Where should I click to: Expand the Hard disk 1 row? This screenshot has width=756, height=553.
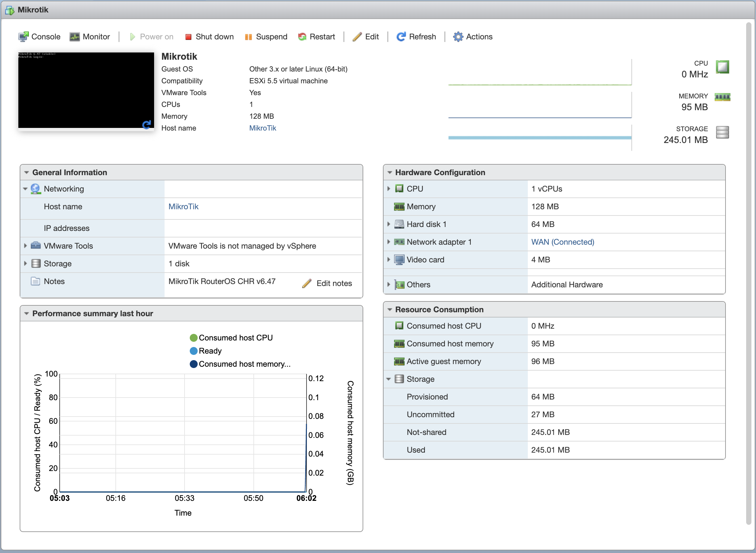click(x=388, y=224)
